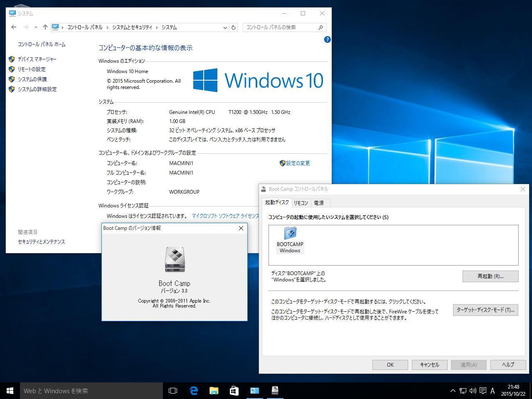Go up one level to システムとセキュリティ
Image resolution: width=532 pixels, height=399 pixels.
[x=45, y=27]
